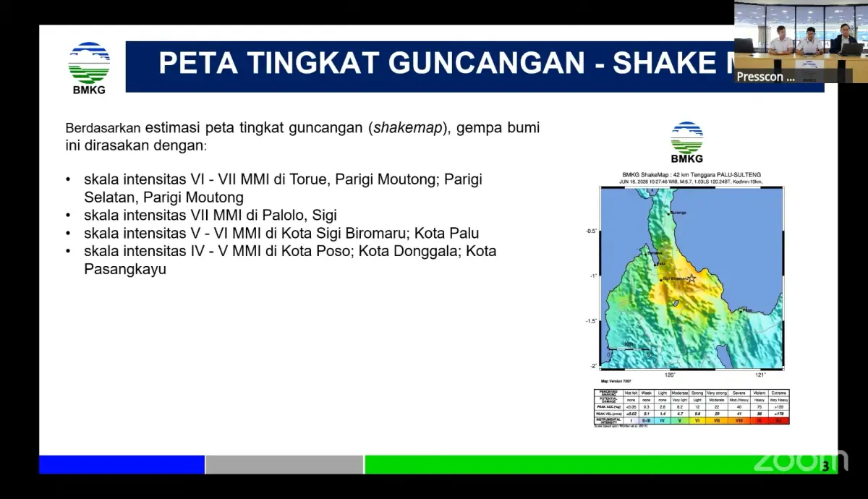Select the bullet 'skala intensitas VII MMI di Palolo, Sigi'

210,215
